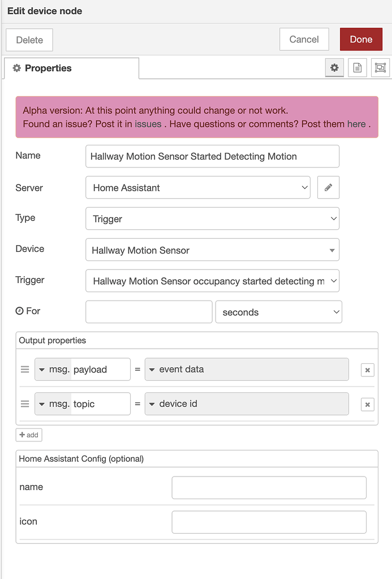This screenshot has width=392, height=579.
Task: Click the icon field under Home Assistant Config
Action: click(x=269, y=522)
